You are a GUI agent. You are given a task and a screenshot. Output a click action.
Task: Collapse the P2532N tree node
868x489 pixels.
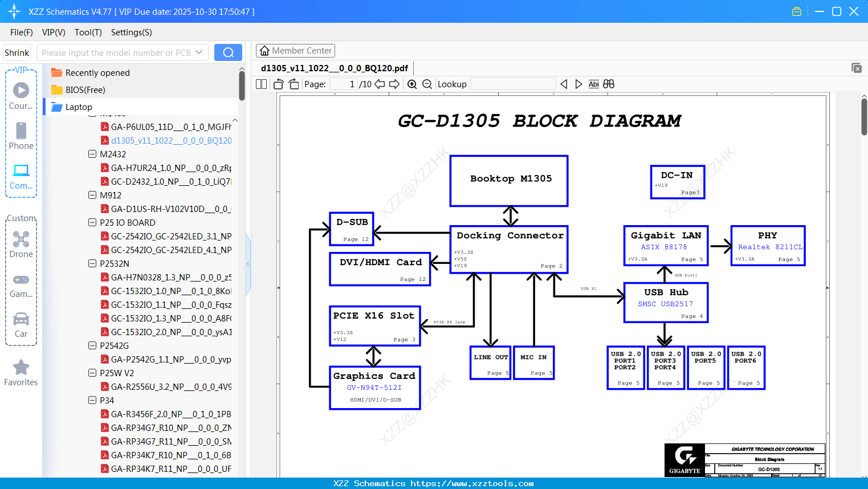click(x=92, y=263)
